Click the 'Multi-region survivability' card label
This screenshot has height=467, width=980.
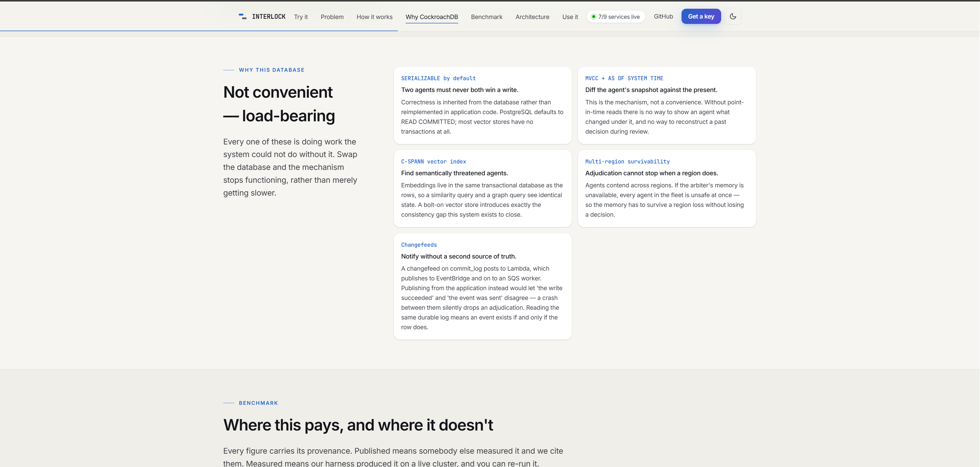(627, 162)
